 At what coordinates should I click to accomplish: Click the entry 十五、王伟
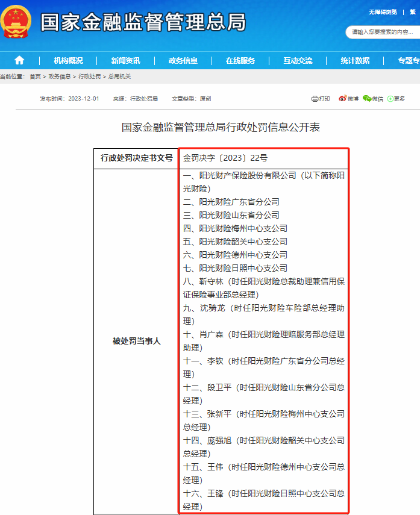263,473
